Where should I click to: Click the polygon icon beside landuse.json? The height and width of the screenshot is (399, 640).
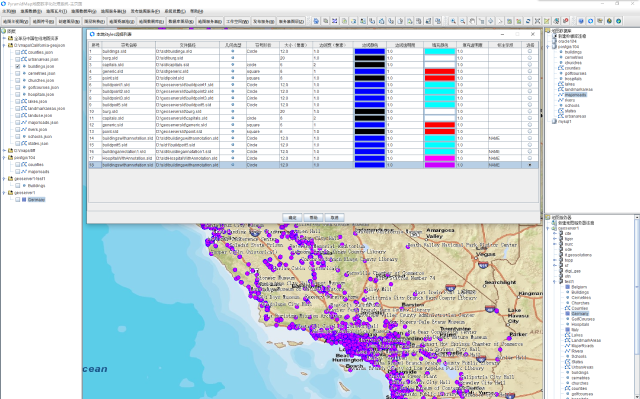tap(24, 115)
